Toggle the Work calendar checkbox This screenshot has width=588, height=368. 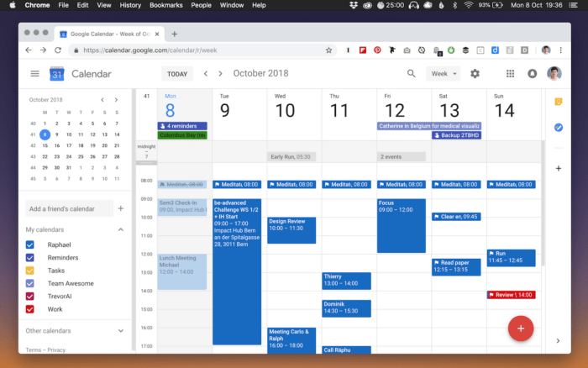[30, 309]
